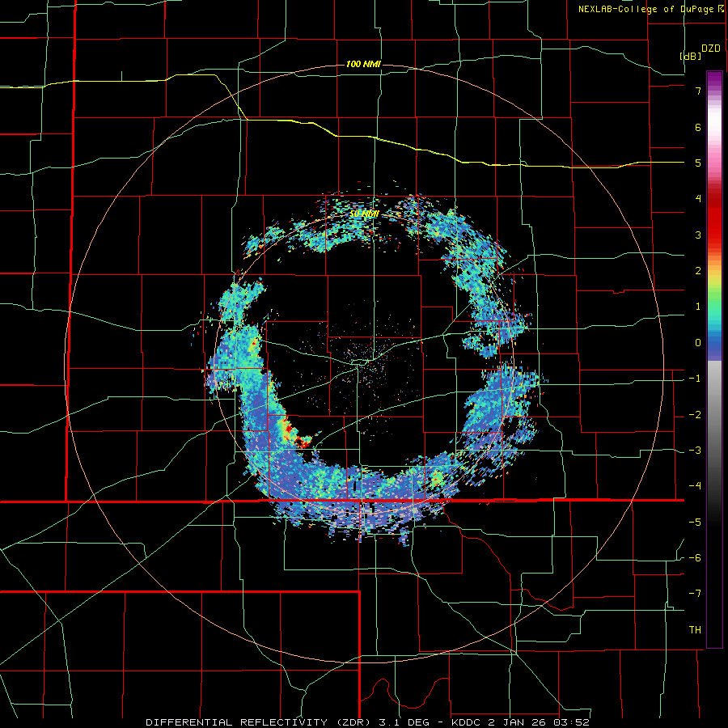Click the scale value -2 label
Image resolution: width=728 pixels, height=728 pixels.
tap(695, 415)
